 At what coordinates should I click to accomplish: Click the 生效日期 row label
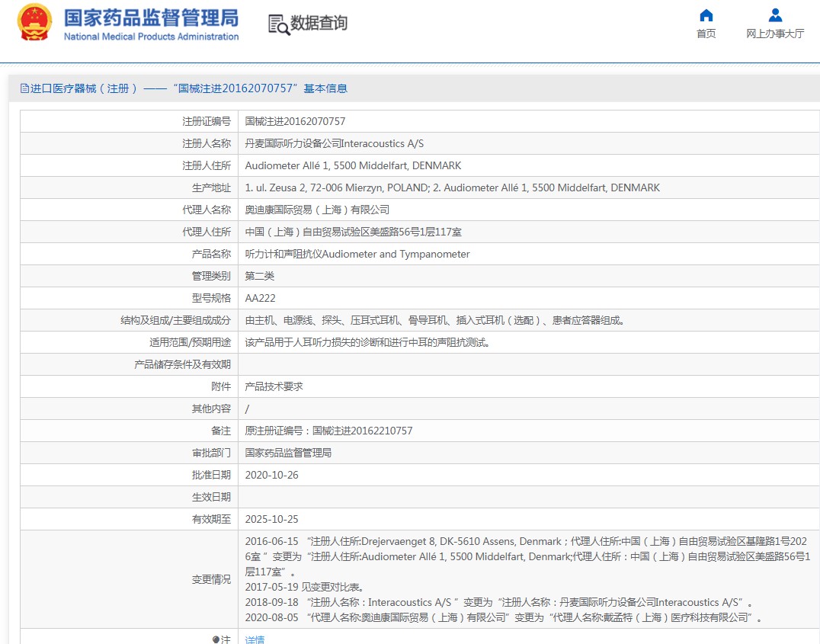pyautogui.click(x=211, y=497)
